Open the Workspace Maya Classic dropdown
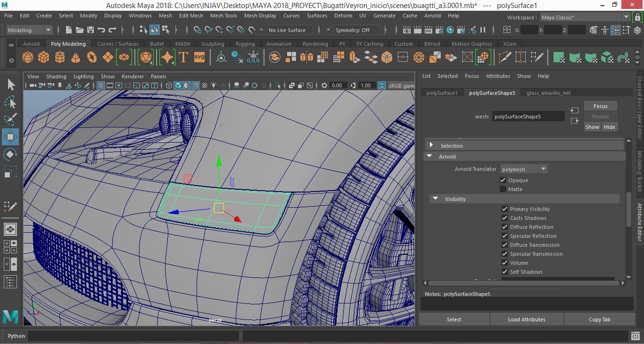 (x=585, y=17)
